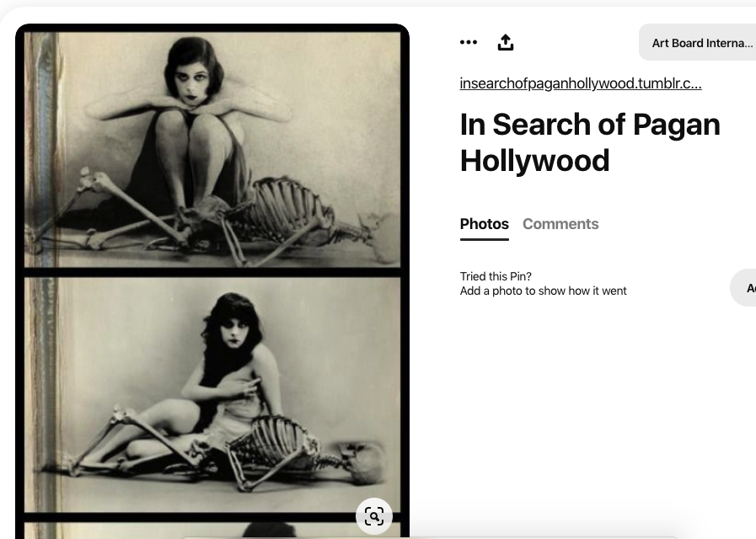Open the pin image with skeleton photos

pos(212,281)
